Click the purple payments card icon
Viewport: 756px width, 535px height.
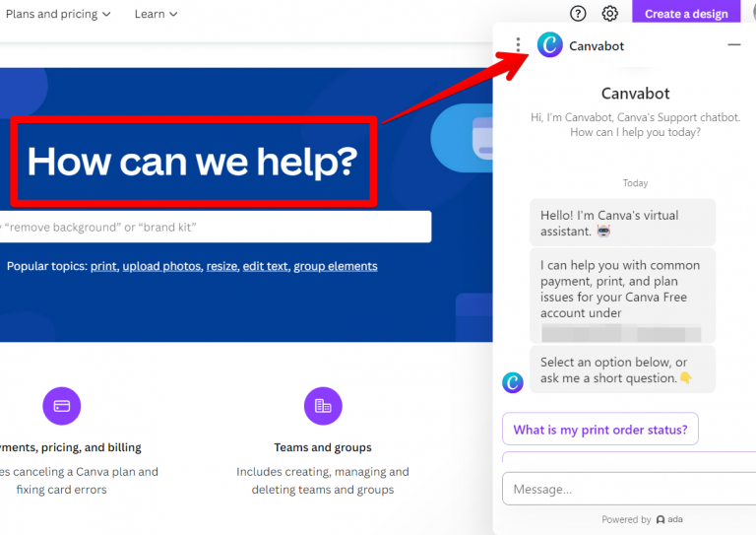(x=62, y=406)
